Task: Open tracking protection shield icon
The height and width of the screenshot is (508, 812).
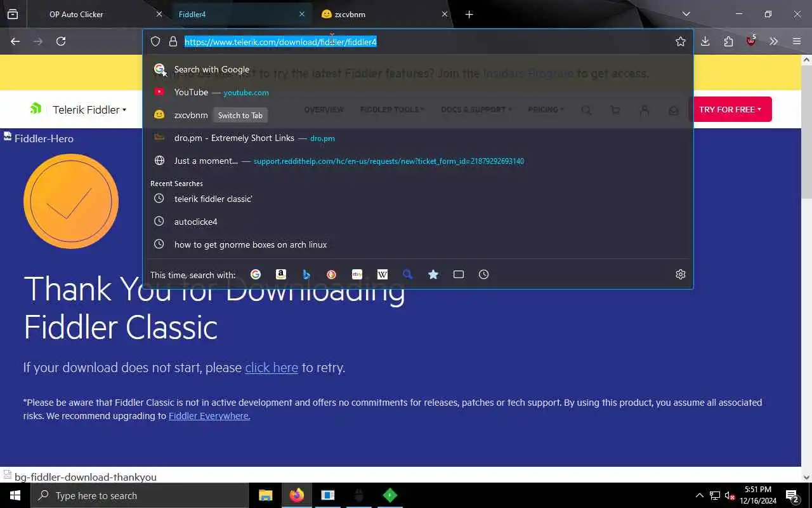Action: tap(155, 41)
